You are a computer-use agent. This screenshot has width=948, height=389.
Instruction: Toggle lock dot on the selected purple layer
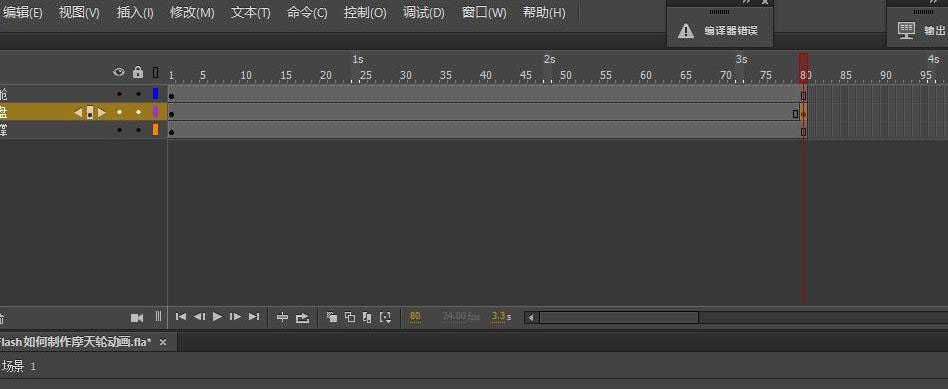pos(138,112)
